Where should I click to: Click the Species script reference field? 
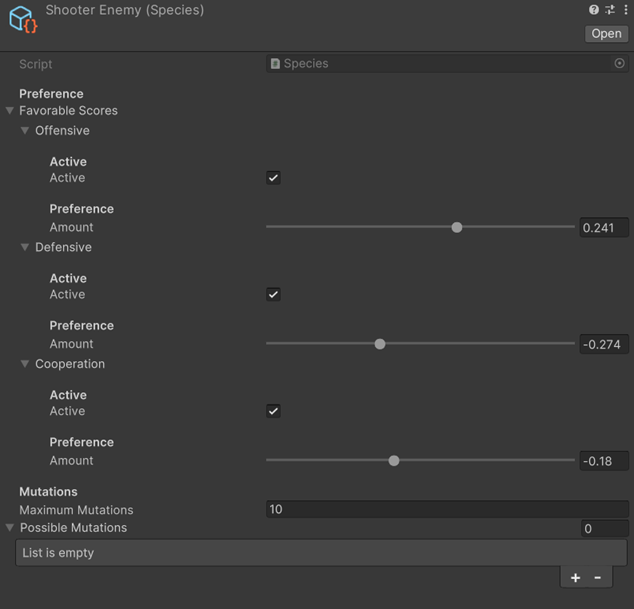[447, 63]
